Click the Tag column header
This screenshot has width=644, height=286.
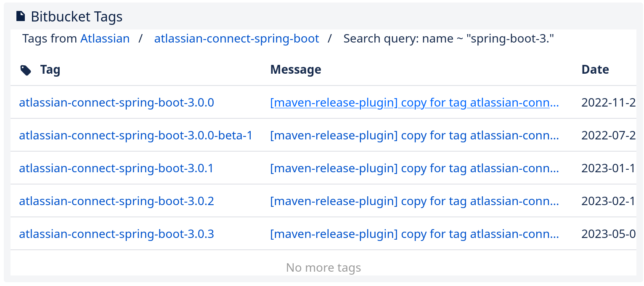[50, 69]
